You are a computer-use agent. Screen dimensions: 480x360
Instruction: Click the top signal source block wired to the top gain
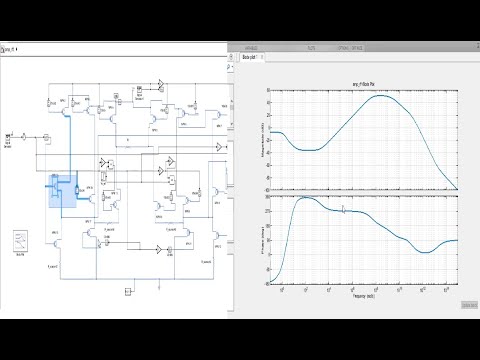click(139, 90)
